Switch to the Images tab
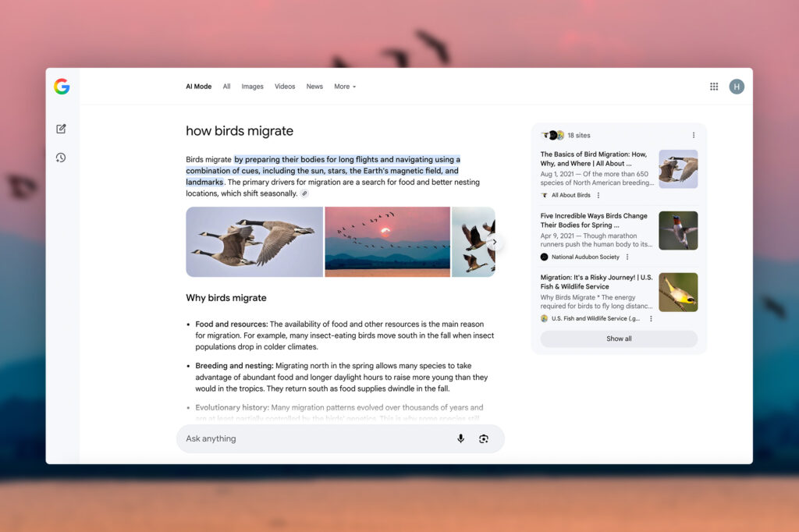The width and height of the screenshot is (799, 532). (252, 87)
